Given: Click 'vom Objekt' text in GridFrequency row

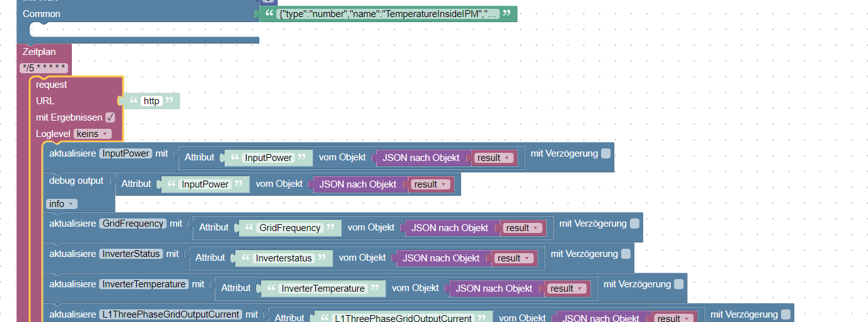Looking at the screenshot, I should point(371,227).
